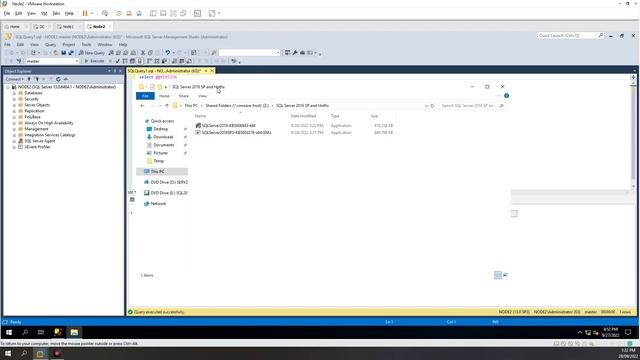Click the up arrow in File Explorer navigation
This screenshot has height=360, width=640.
click(x=167, y=106)
